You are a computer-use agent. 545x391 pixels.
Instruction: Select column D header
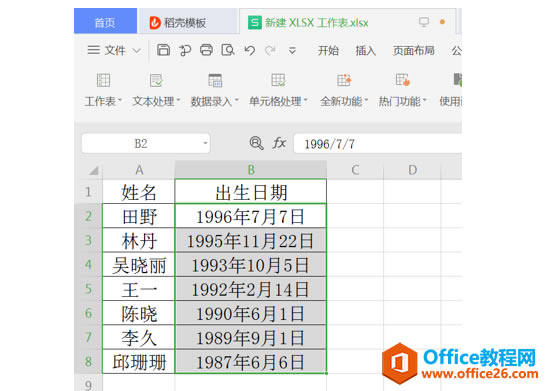tap(412, 170)
